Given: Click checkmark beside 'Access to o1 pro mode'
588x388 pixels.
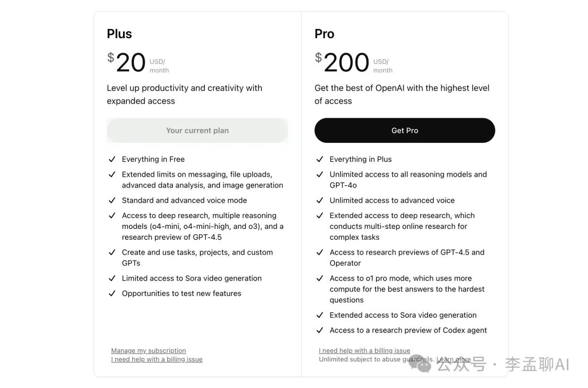Looking at the screenshot, I should [x=320, y=278].
